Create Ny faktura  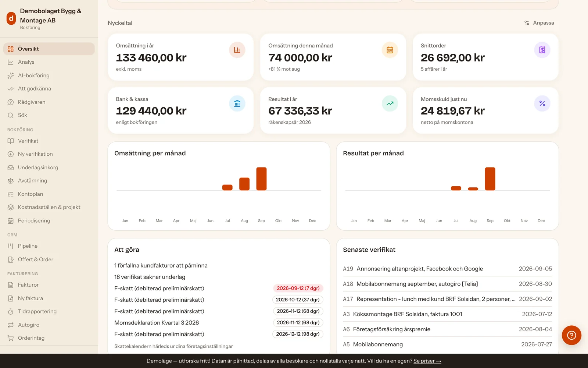tap(49, 298)
